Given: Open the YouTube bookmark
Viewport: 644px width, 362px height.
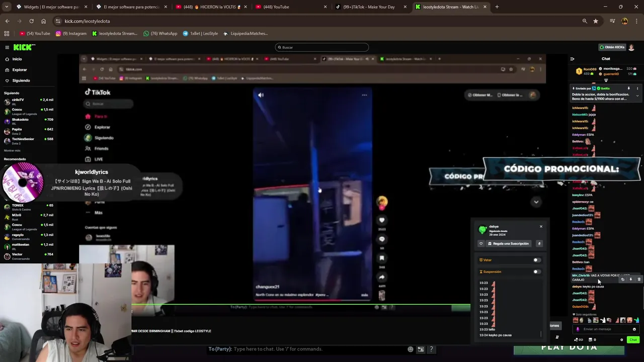Looking at the screenshot, I should [35, 34].
